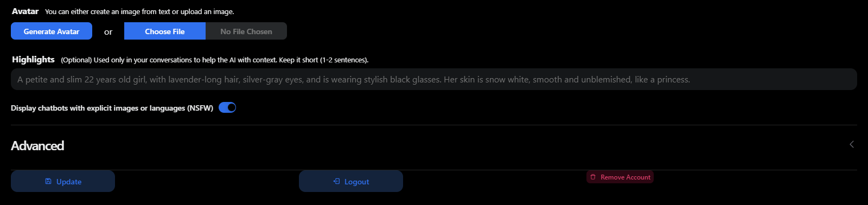The height and width of the screenshot is (205, 868).
Task: Click the floppy disk icon on Update
Action: pyautogui.click(x=48, y=182)
